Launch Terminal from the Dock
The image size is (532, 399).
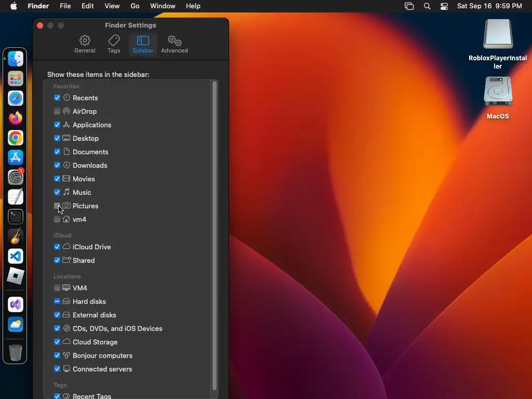15,217
